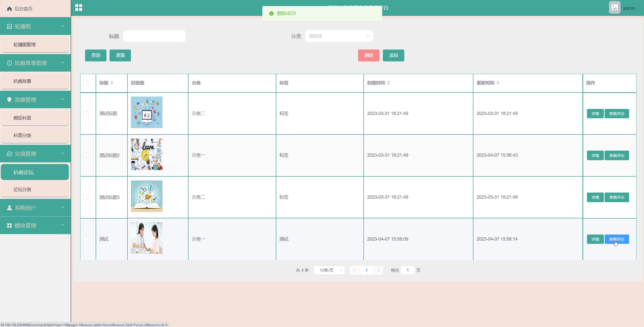Click the 标题 search input field

(x=154, y=36)
